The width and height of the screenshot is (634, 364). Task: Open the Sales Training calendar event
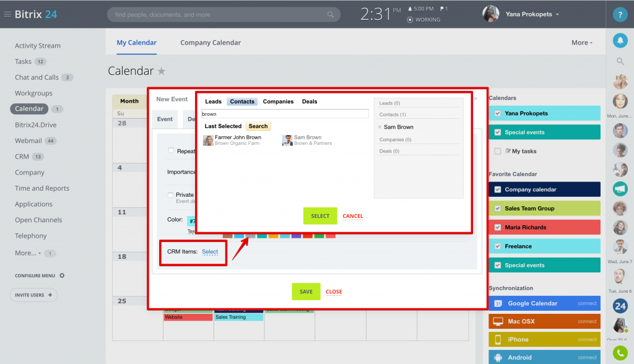coord(238,317)
